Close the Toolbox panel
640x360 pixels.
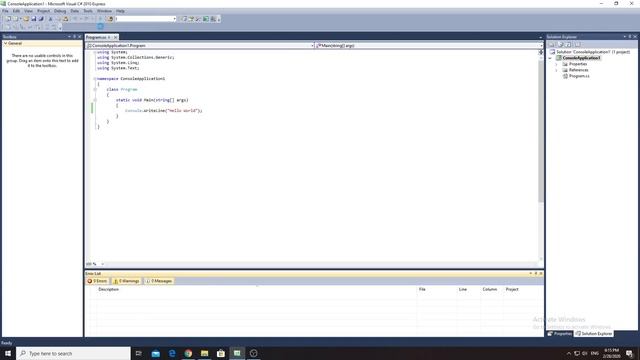(x=80, y=37)
